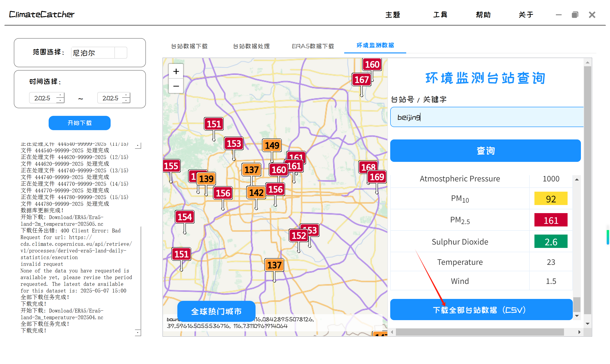Click the map marker labeled 167

[361, 80]
